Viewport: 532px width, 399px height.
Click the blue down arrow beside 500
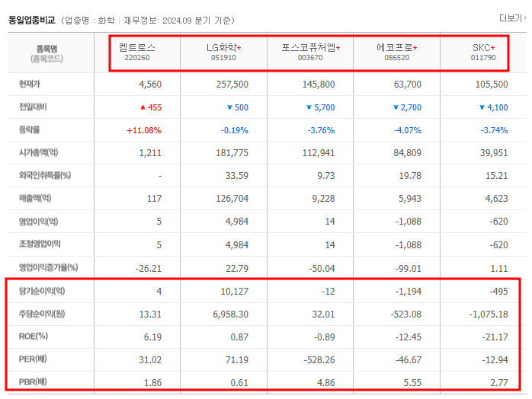coord(229,107)
